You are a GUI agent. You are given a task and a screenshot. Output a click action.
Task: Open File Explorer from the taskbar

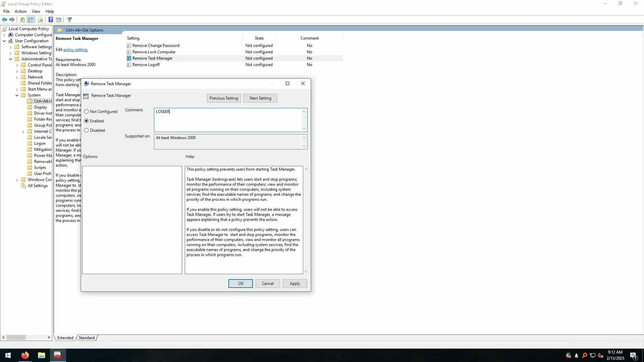(41, 355)
